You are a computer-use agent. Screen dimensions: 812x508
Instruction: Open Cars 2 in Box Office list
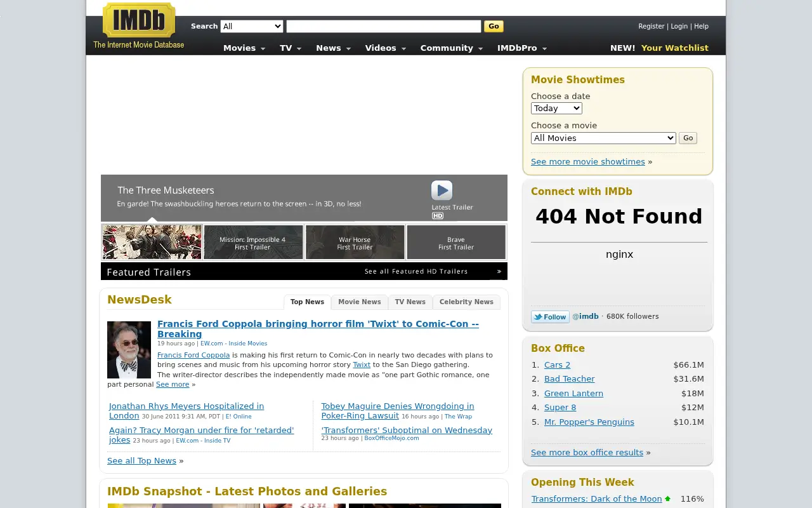pos(557,364)
